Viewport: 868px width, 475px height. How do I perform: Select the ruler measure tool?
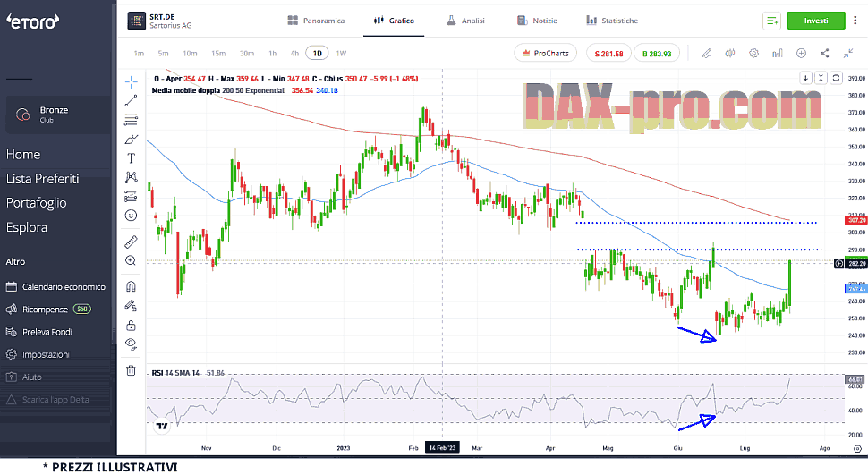pos(132,242)
